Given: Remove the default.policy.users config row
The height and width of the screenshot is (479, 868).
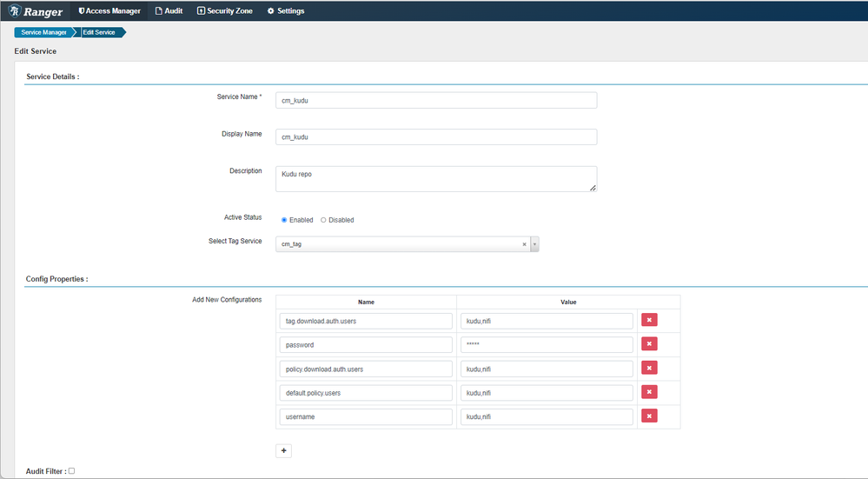Looking at the screenshot, I should 649,392.
